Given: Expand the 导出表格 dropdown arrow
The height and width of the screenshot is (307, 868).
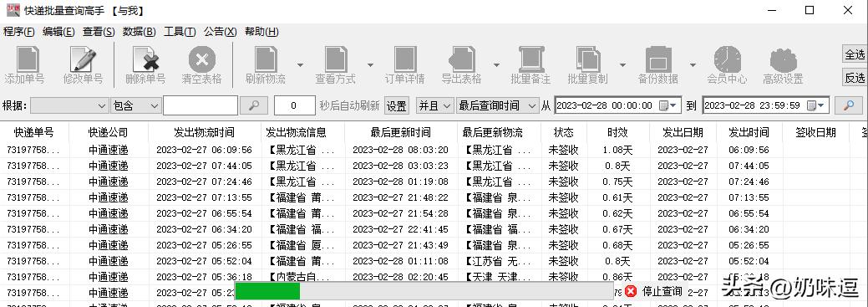Looking at the screenshot, I should pyautogui.click(x=496, y=65).
